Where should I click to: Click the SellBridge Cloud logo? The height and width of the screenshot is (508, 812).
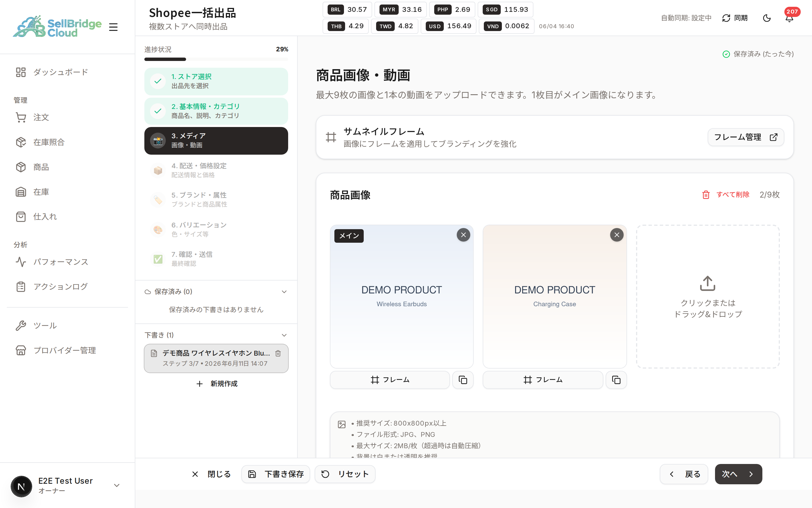click(x=58, y=26)
